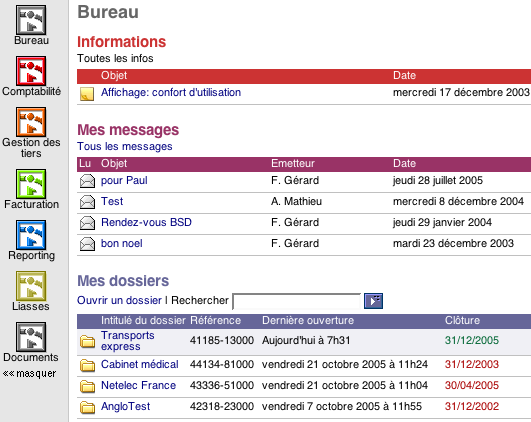The height and width of the screenshot is (422, 531).
Task: Click in the Rechercher dossier input field
Action: [297, 301]
